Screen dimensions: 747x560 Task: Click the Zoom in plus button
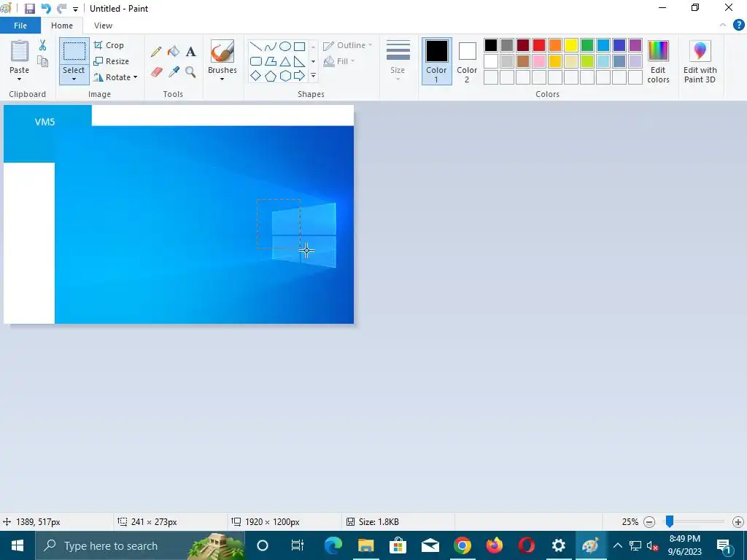[x=738, y=522]
